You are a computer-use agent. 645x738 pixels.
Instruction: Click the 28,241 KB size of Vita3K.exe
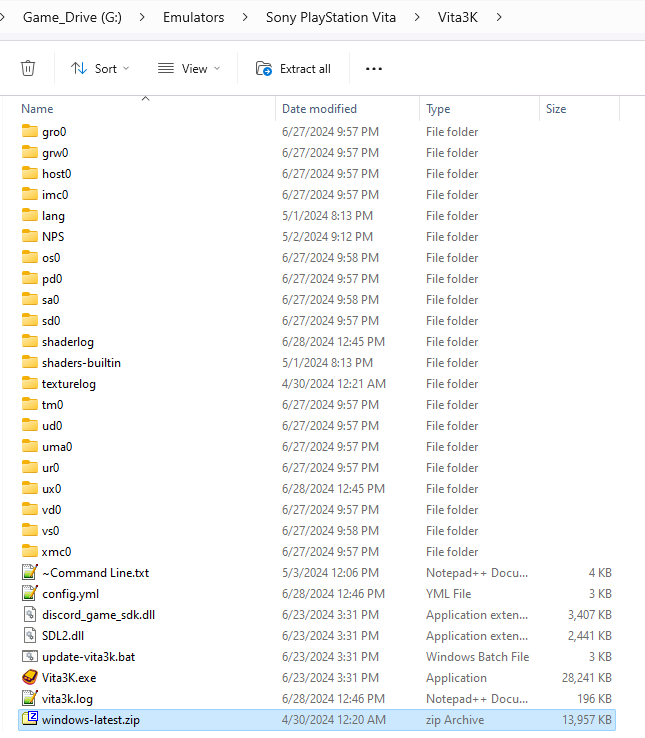587,678
